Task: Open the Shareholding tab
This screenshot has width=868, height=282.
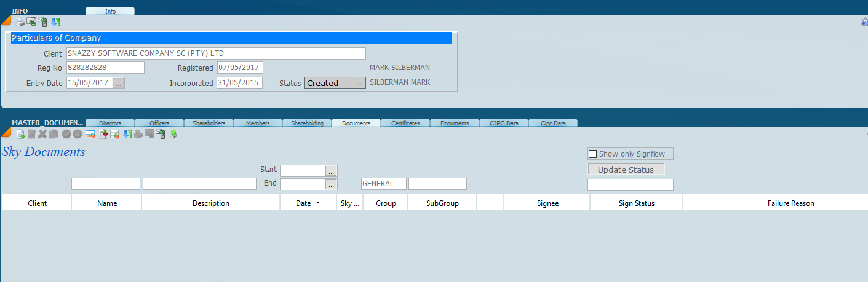Action: coord(307,123)
